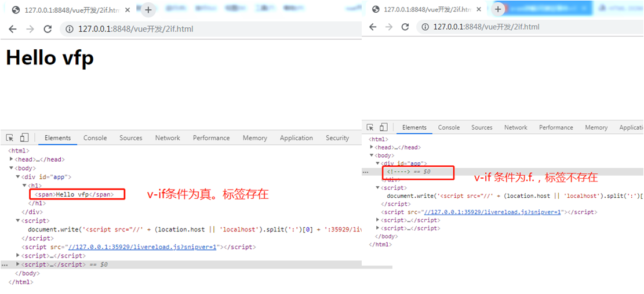Viewport: 644px width, 294px height.
Task: Select 2if.html tab in left browser
Action: [x=72, y=10]
